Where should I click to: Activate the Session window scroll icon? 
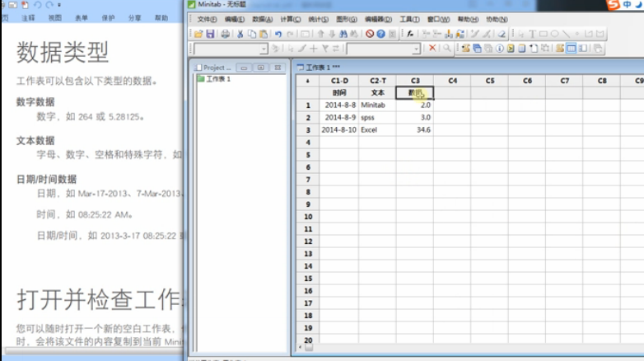[560, 49]
